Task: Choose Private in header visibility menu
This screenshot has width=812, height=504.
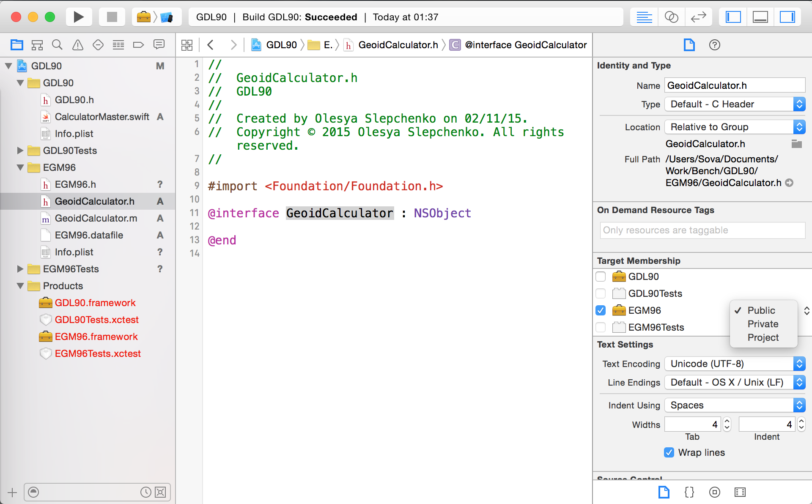Action: click(x=763, y=324)
